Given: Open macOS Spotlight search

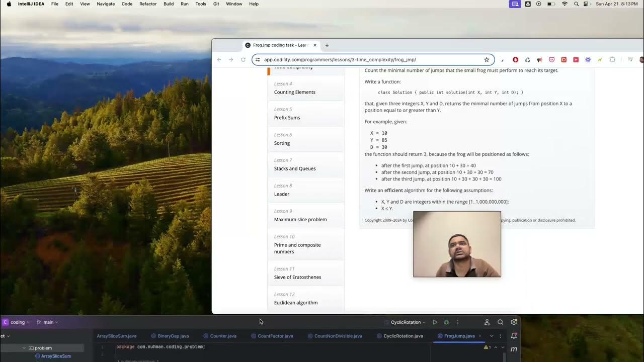Looking at the screenshot, I should [x=576, y=4].
